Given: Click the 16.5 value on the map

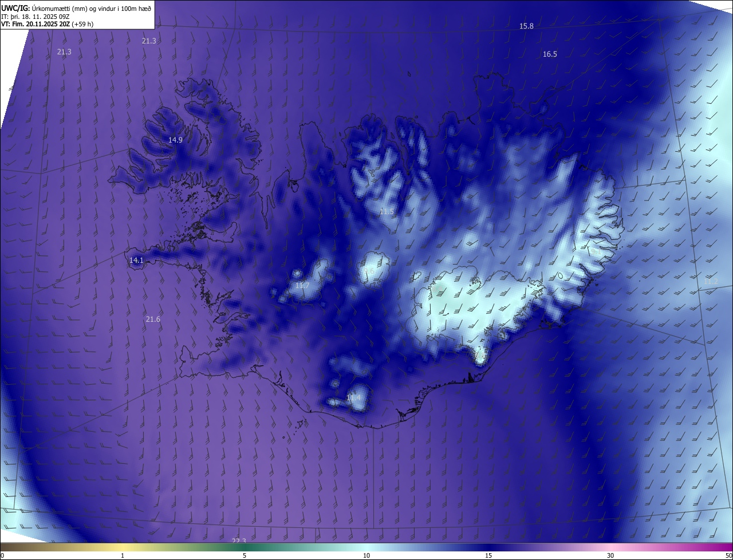Looking at the screenshot, I should (550, 54).
